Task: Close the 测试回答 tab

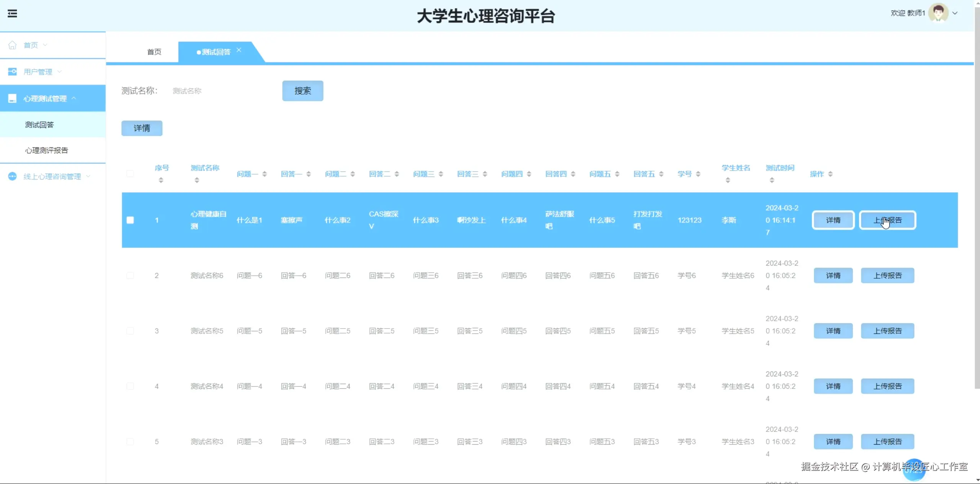Action: pos(239,50)
